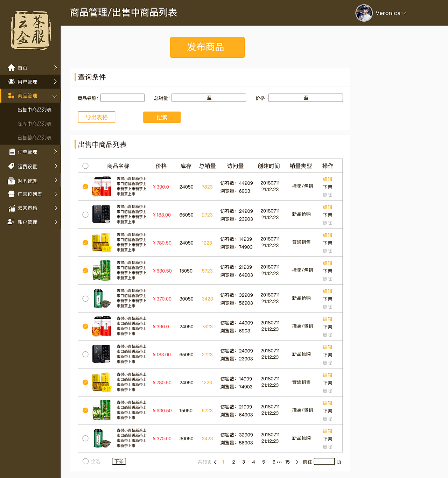The width and height of the screenshot is (448, 478).
Task: Click the 搜索 search button
Action: pyautogui.click(x=162, y=117)
